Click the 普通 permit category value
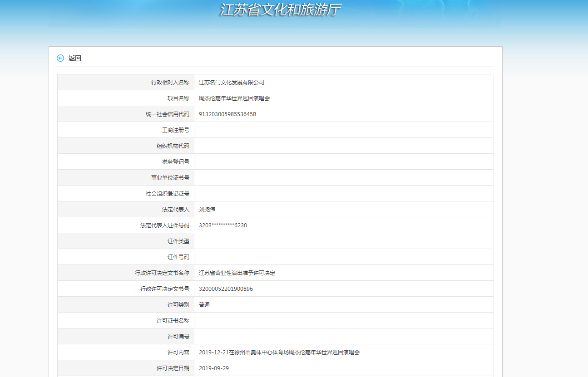This screenshot has width=588, height=377. point(204,305)
